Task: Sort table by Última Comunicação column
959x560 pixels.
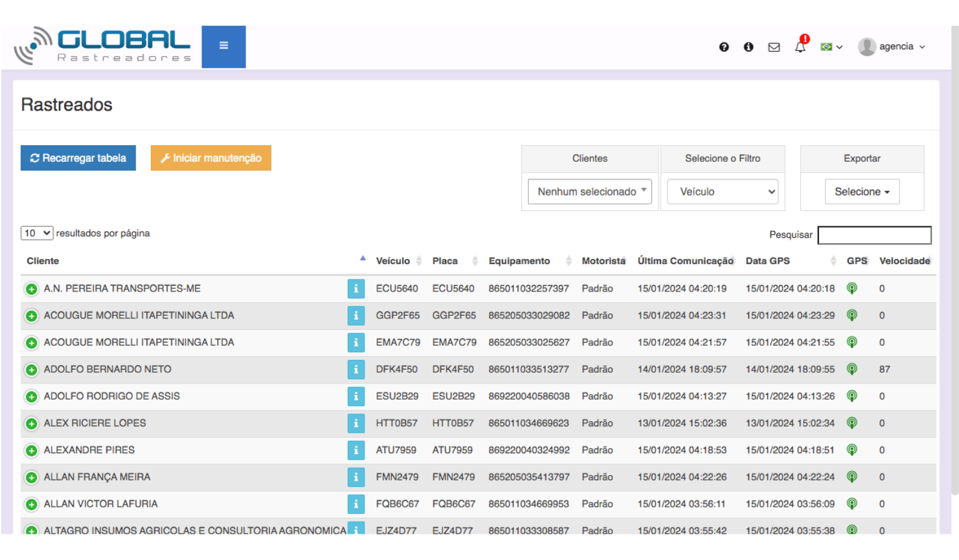Action: click(685, 261)
